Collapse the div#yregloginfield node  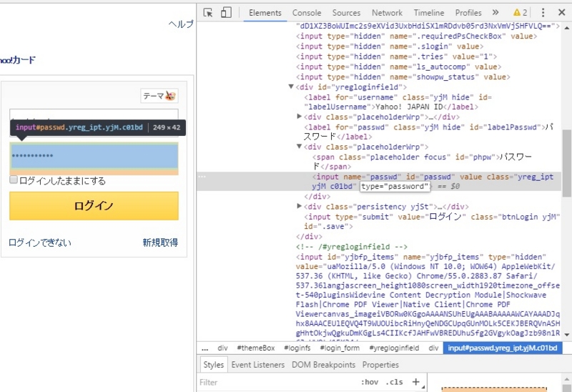point(291,87)
